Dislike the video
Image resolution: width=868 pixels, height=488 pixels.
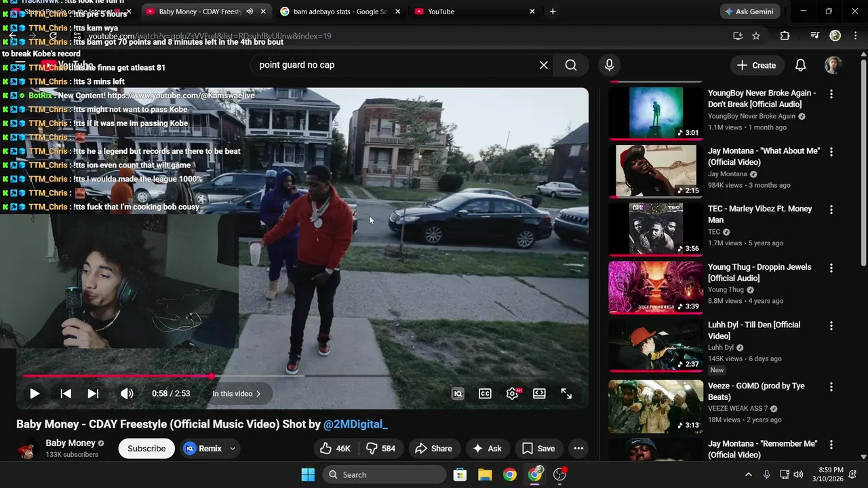(x=380, y=449)
